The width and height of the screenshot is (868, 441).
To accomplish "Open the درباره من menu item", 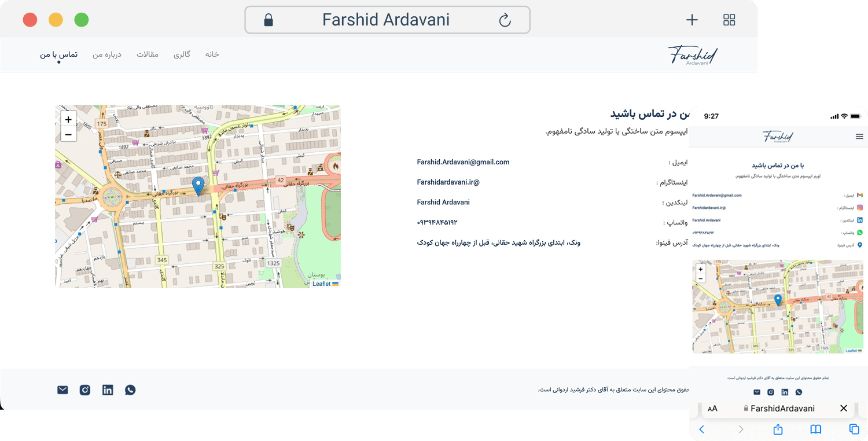I will pyautogui.click(x=107, y=54).
